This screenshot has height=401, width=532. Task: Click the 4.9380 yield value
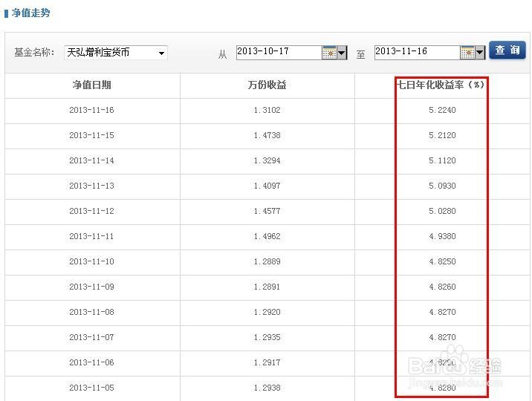(442, 236)
